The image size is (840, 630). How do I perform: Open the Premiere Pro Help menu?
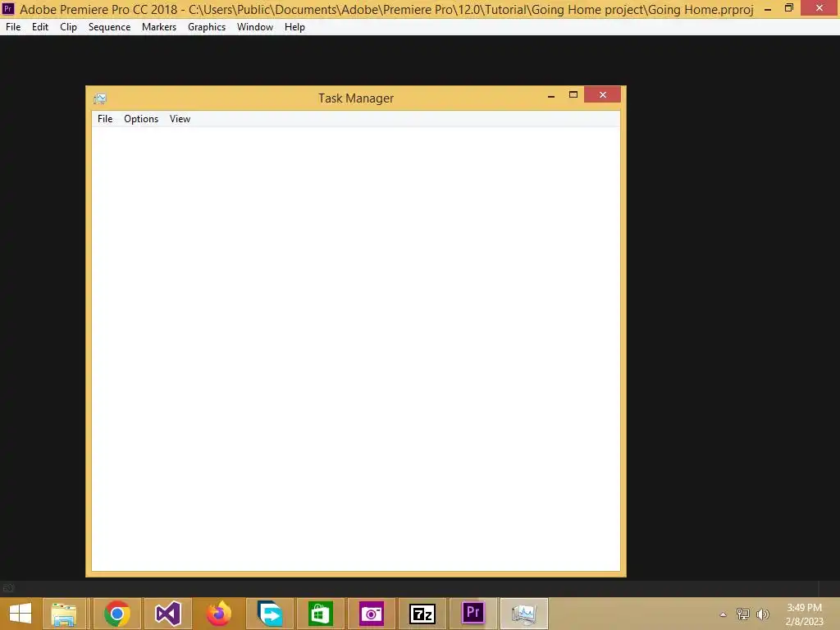[x=294, y=27]
